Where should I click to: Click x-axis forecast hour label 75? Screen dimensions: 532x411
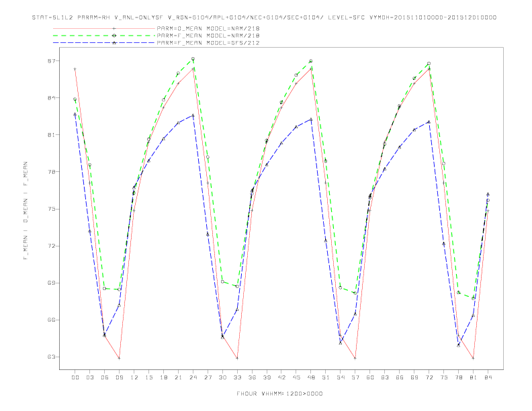click(444, 377)
